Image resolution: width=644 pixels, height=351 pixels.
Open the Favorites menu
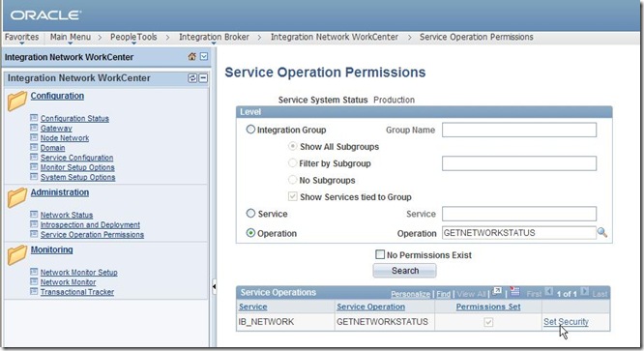21,37
